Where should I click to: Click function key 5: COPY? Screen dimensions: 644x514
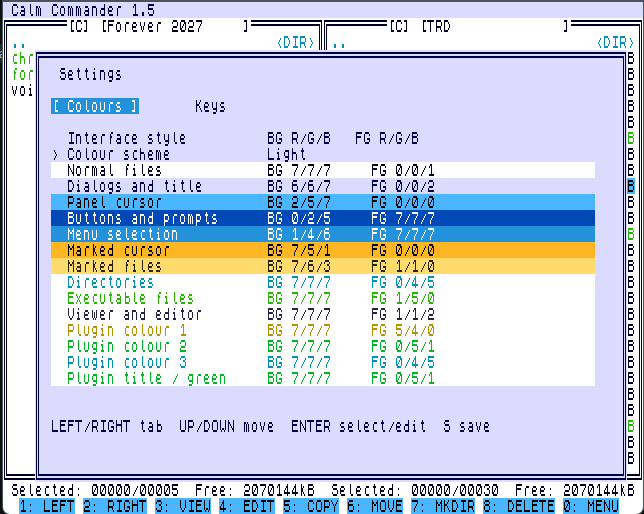[x=311, y=506]
